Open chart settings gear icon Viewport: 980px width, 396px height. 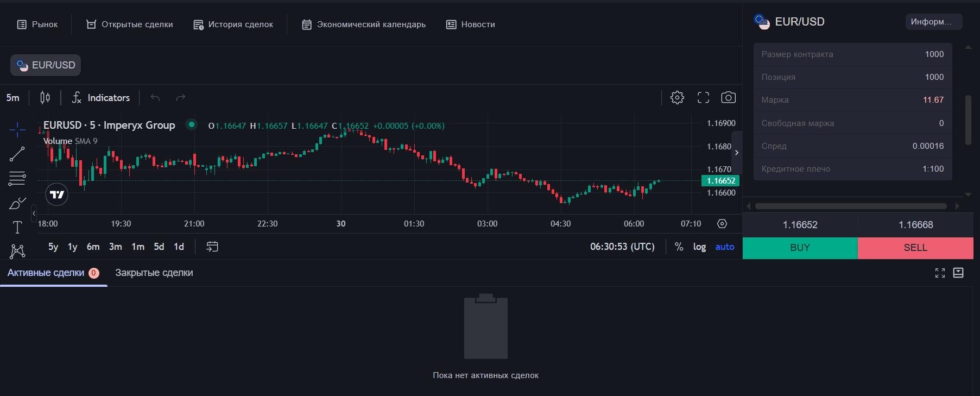click(677, 98)
